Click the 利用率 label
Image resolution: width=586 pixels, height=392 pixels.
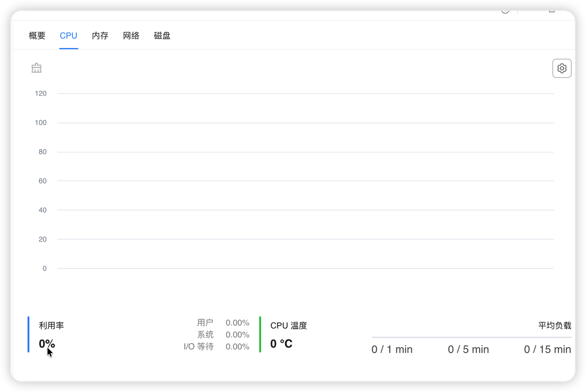pos(51,326)
